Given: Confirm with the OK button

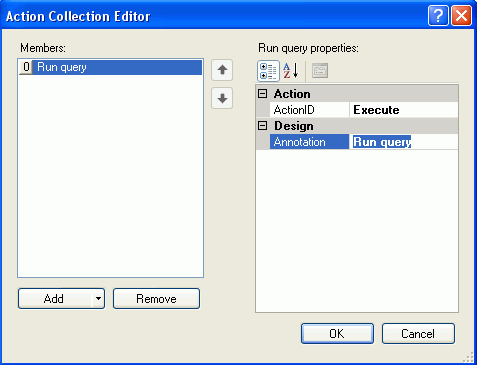Looking at the screenshot, I should pos(337,334).
